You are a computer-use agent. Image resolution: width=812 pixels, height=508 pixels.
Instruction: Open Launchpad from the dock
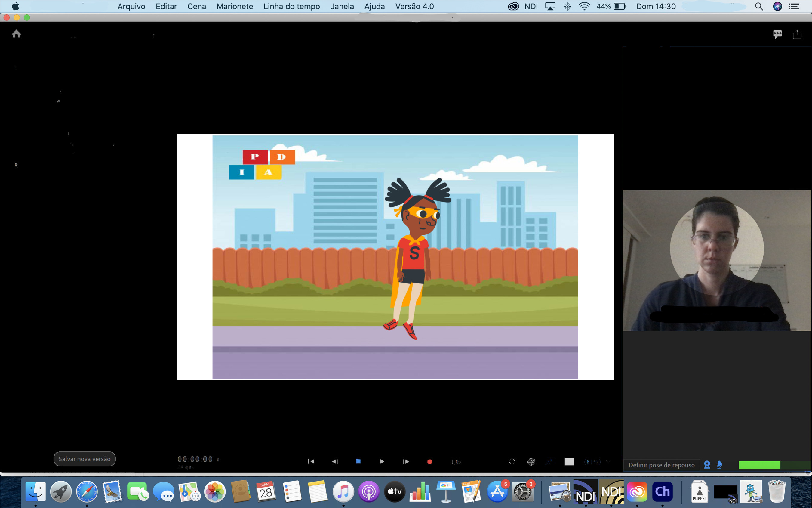[61, 491]
